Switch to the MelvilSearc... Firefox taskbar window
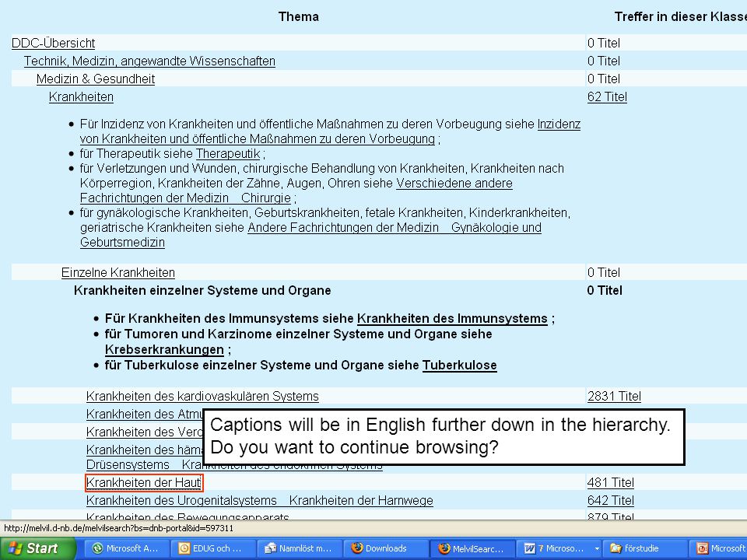Viewport: 747px width, 560px height. coord(472,548)
